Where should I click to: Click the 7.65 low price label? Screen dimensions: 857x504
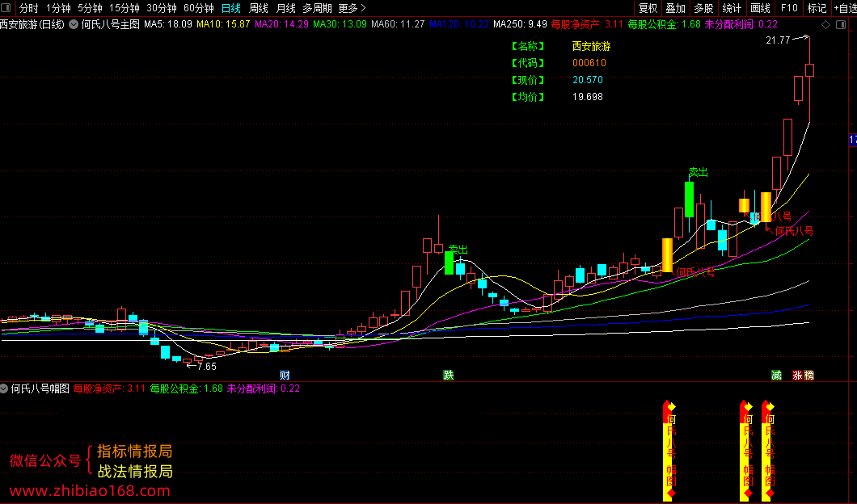click(207, 367)
